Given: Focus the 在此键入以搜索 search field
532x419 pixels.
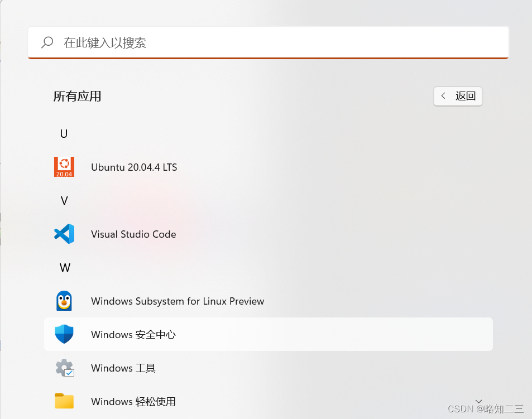Looking at the screenshot, I should (268, 43).
